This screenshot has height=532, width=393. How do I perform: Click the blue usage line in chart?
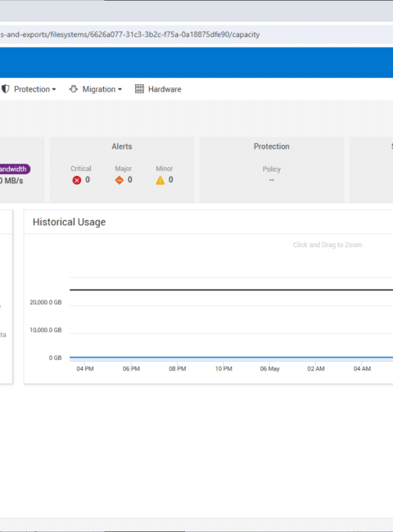[x=231, y=358]
